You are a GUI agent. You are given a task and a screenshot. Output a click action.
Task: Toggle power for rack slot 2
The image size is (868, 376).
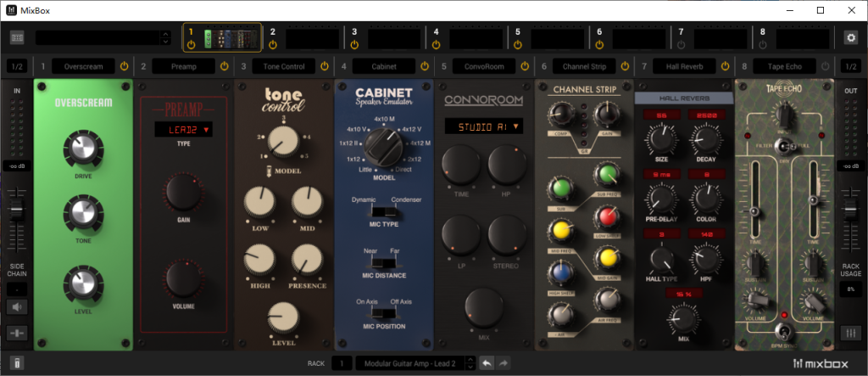point(273,44)
